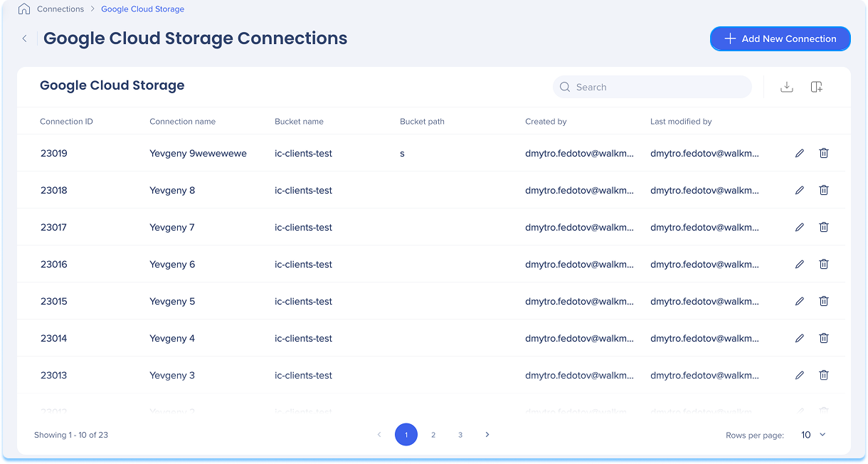Click Created by email in row 23018

579,190
